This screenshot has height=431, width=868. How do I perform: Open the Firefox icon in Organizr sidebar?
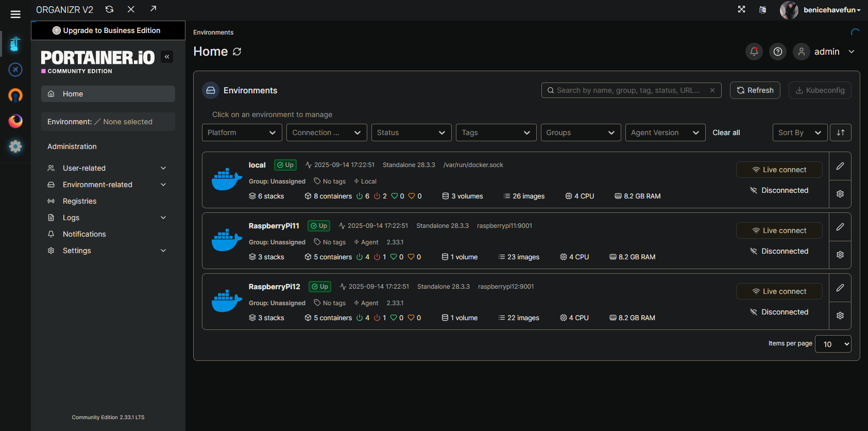(x=15, y=121)
